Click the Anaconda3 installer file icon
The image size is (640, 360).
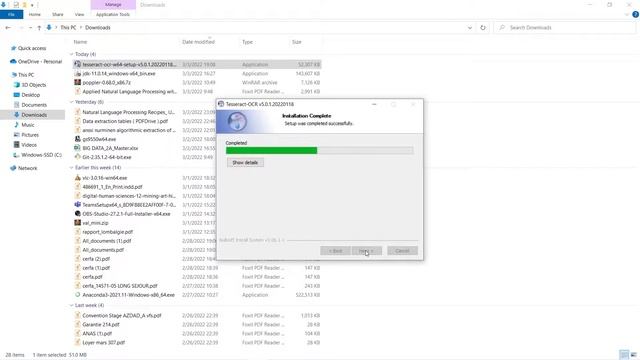click(x=78, y=294)
